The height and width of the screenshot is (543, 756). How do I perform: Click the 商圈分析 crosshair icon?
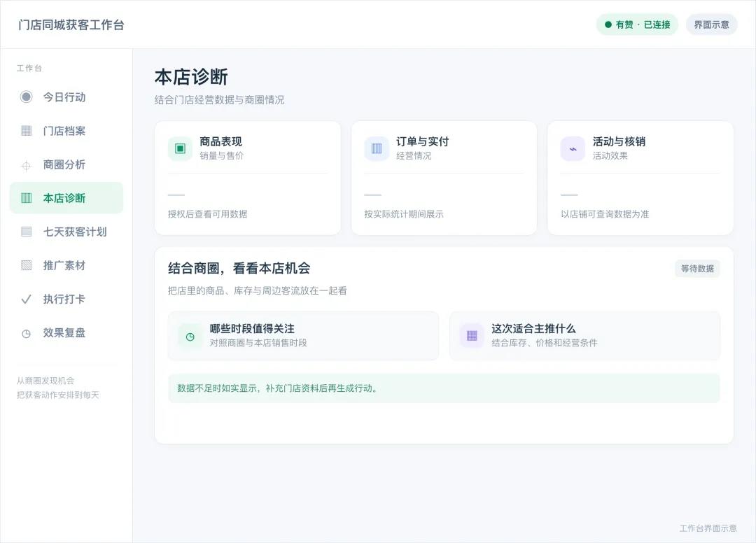27,166
